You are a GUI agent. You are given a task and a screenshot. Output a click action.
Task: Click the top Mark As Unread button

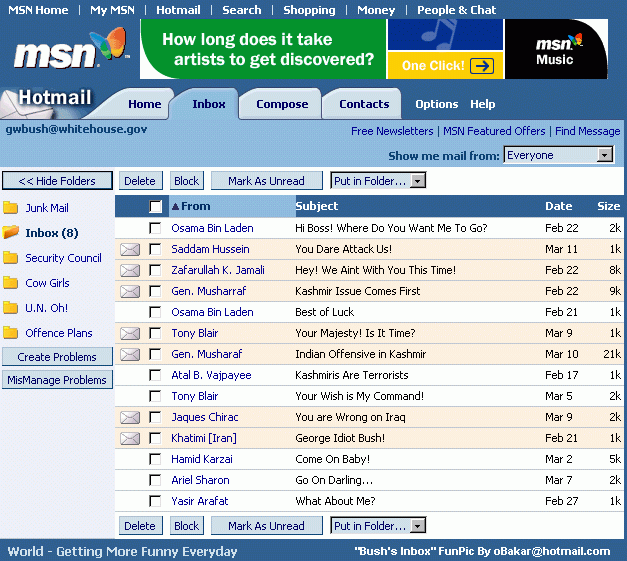[x=266, y=181]
